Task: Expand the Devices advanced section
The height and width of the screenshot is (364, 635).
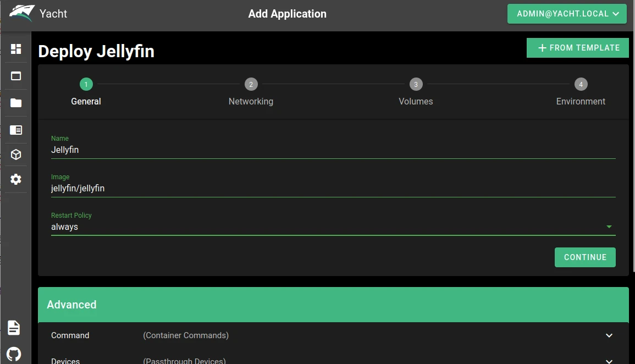Action: click(609, 361)
